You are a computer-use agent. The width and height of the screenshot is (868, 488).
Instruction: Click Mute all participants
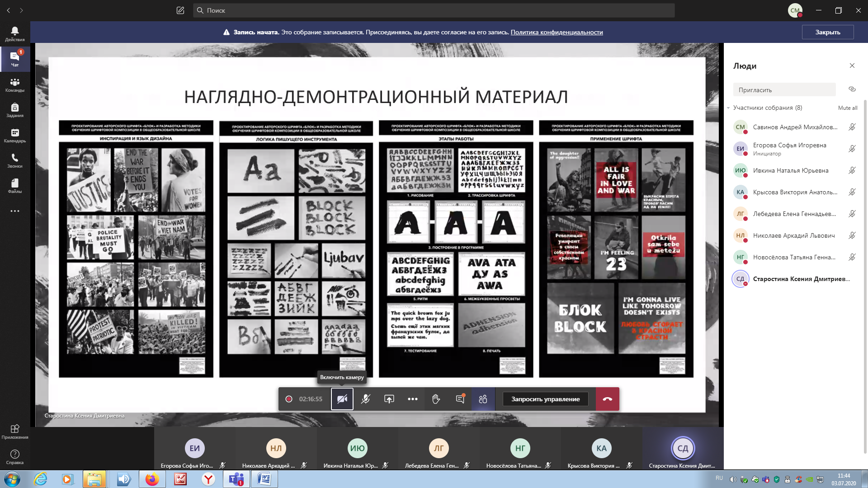848,108
